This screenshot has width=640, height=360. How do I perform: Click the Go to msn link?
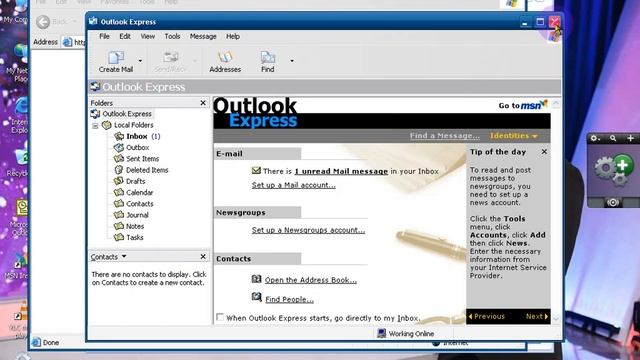coord(523,105)
